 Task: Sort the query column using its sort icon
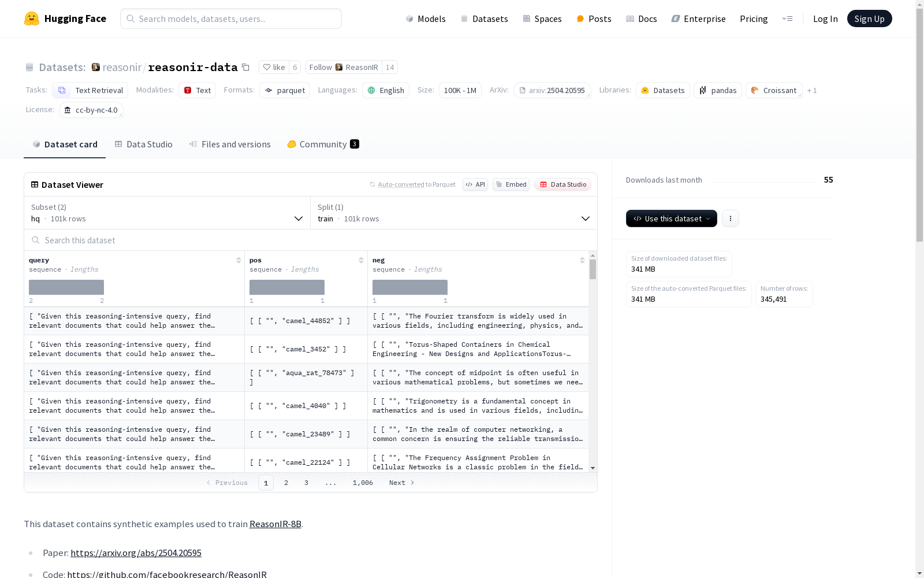point(239,260)
